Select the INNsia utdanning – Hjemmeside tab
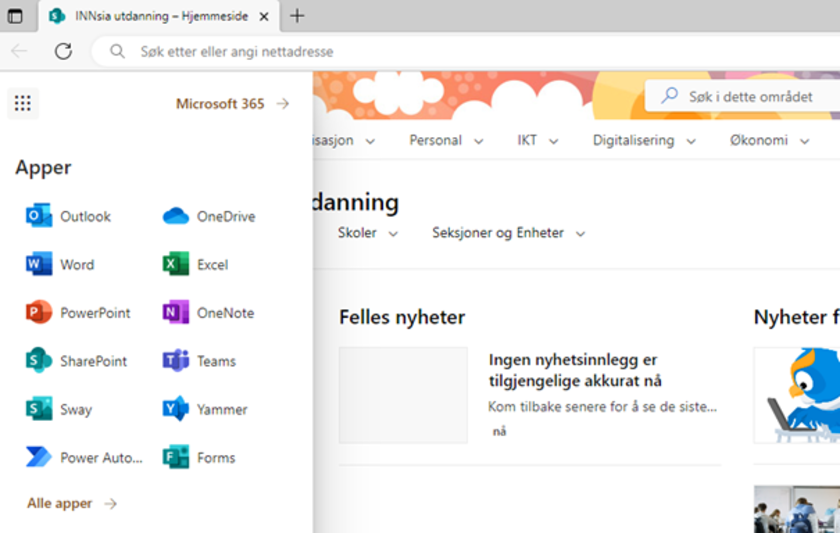This screenshot has width=840, height=533. click(x=159, y=16)
